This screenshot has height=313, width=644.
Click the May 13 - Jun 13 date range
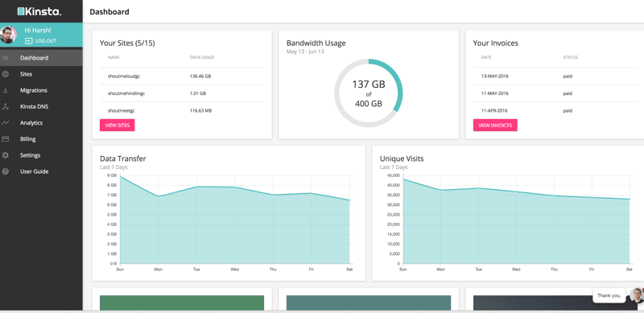coord(305,51)
